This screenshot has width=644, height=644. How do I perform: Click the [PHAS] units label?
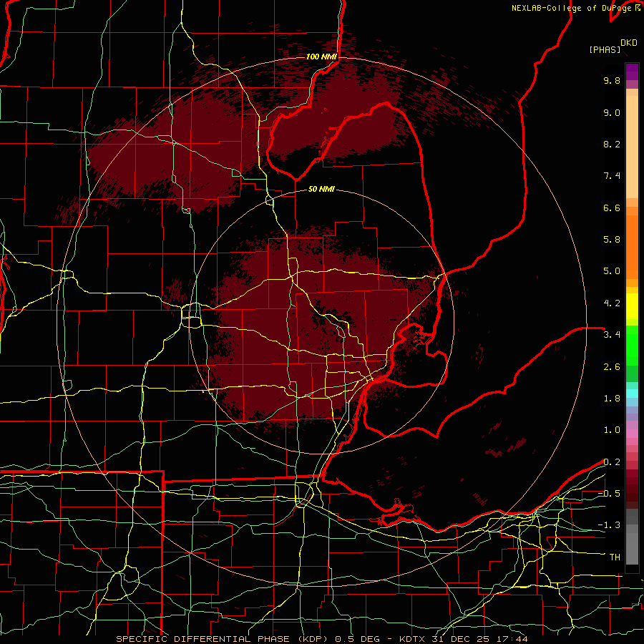605,49
